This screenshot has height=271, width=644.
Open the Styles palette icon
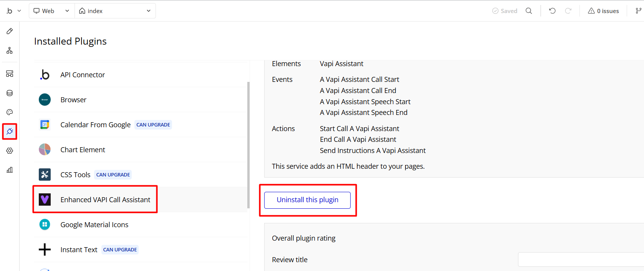[x=10, y=112]
